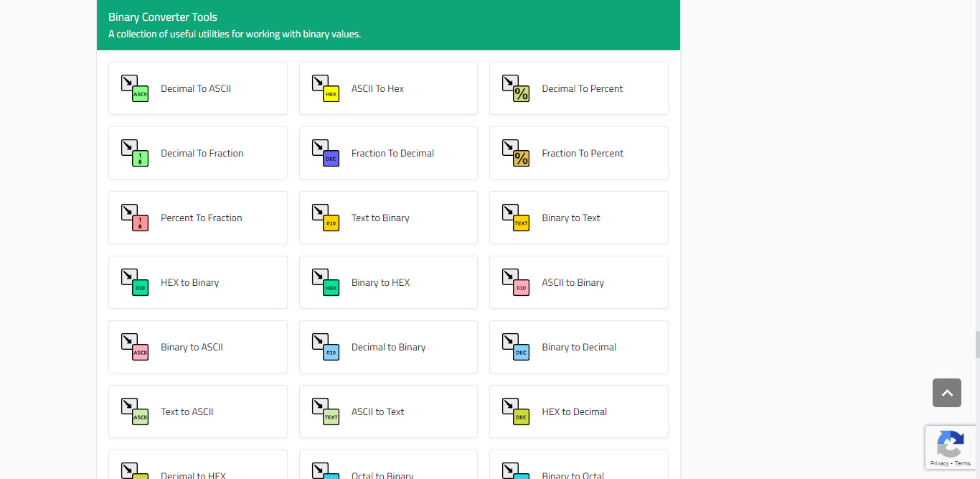Image resolution: width=980 pixels, height=479 pixels.
Task: Open Fraction To Decimal text link
Action: pos(392,153)
